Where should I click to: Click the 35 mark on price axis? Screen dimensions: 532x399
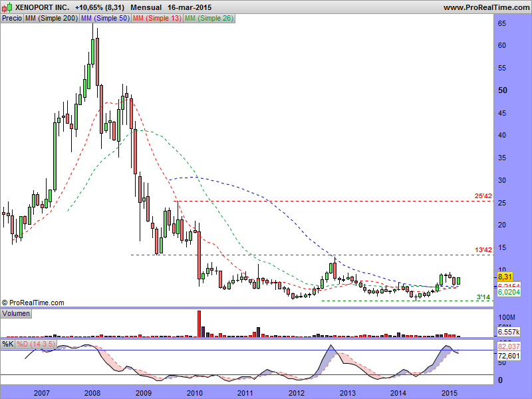pos(502,158)
